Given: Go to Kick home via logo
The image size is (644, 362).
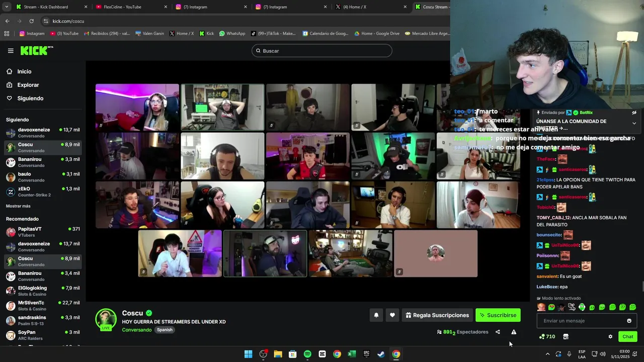Looking at the screenshot, I should point(36,50).
